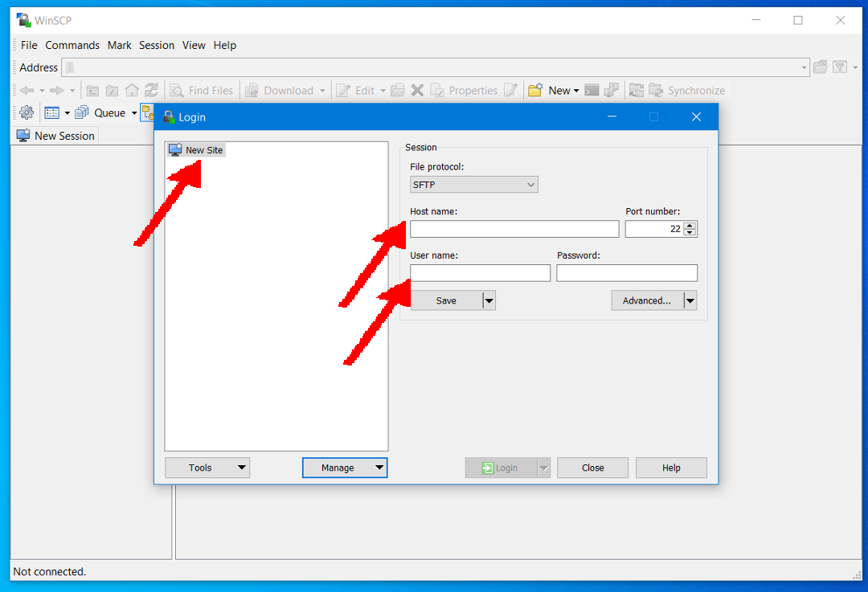The image size is (868, 592).
Task: Click the refresh directory icon
Action: [151, 91]
